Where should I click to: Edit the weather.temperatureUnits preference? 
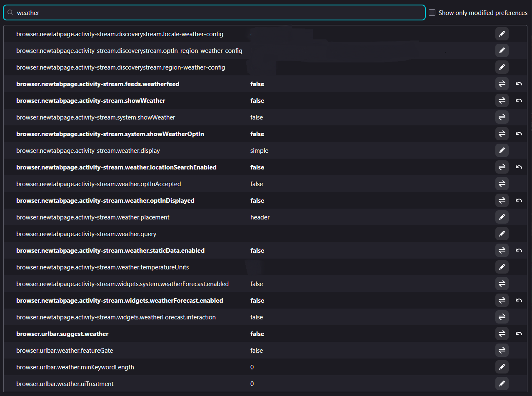click(502, 267)
